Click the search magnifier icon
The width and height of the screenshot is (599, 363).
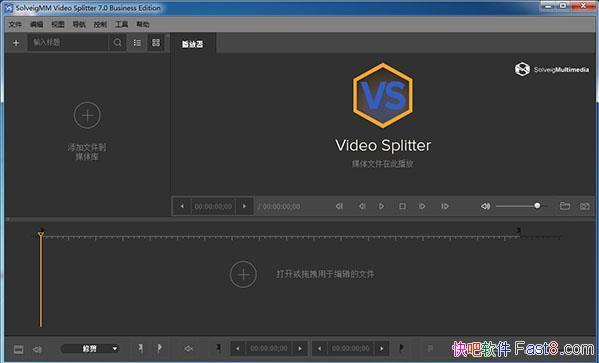pos(117,42)
